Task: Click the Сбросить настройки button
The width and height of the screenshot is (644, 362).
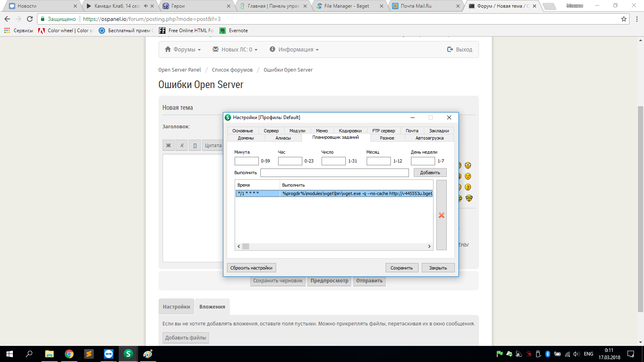Action: click(x=251, y=268)
